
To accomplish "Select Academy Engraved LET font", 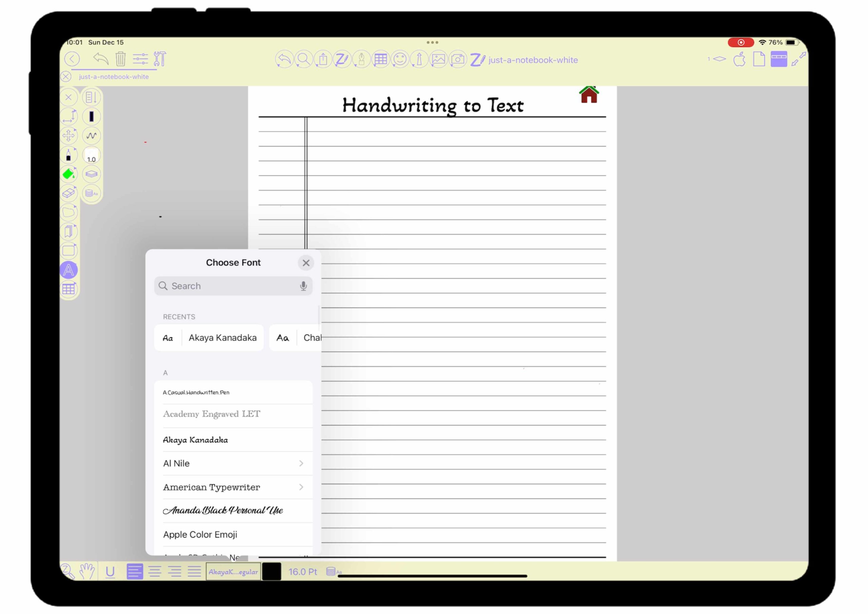I will [212, 414].
